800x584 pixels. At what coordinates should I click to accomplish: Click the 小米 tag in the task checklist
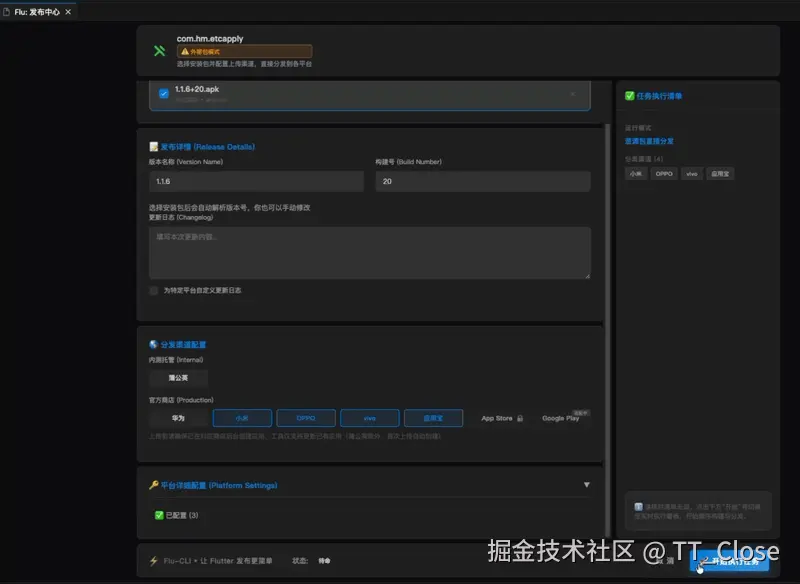point(636,174)
